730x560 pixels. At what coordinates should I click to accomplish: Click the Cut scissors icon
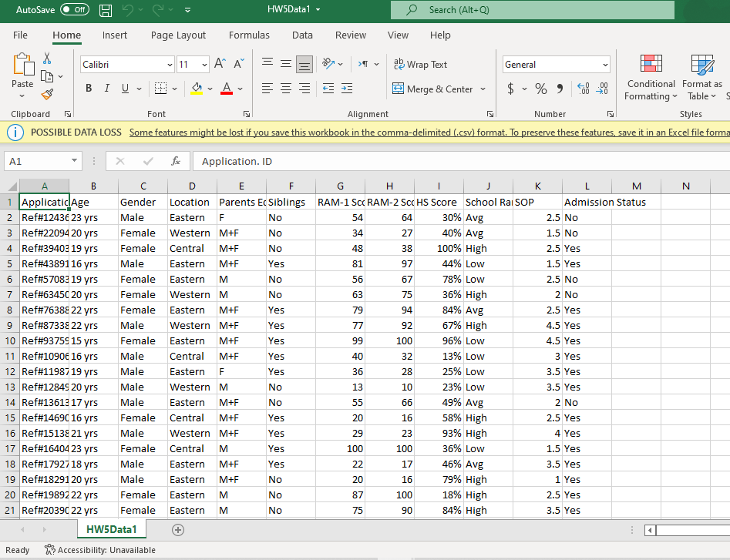click(x=47, y=59)
